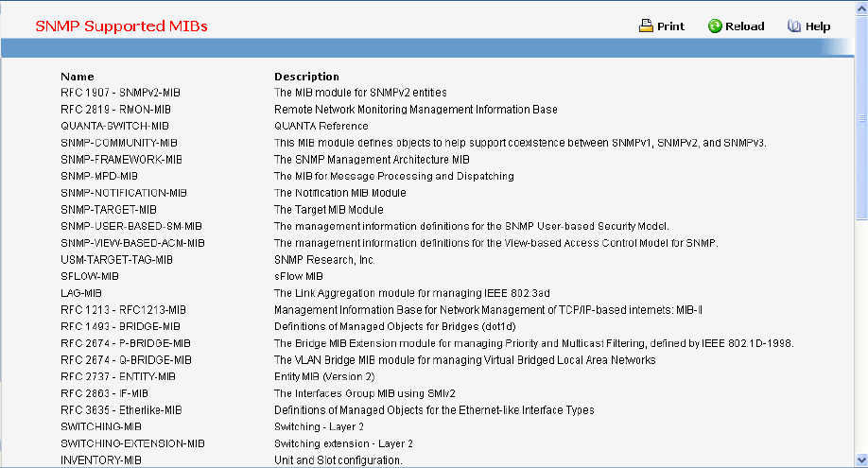Click the green Reload icon
The width and height of the screenshot is (868, 468).
[715, 26]
